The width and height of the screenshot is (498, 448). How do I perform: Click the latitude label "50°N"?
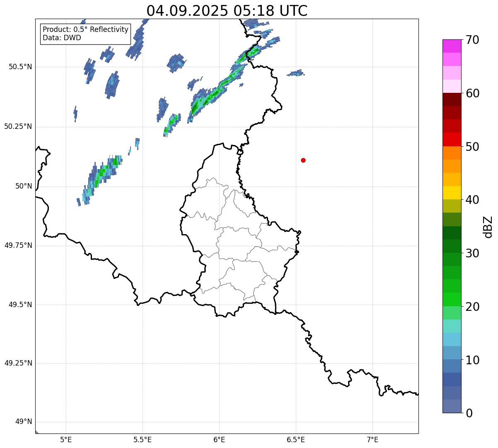click(x=24, y=186)
